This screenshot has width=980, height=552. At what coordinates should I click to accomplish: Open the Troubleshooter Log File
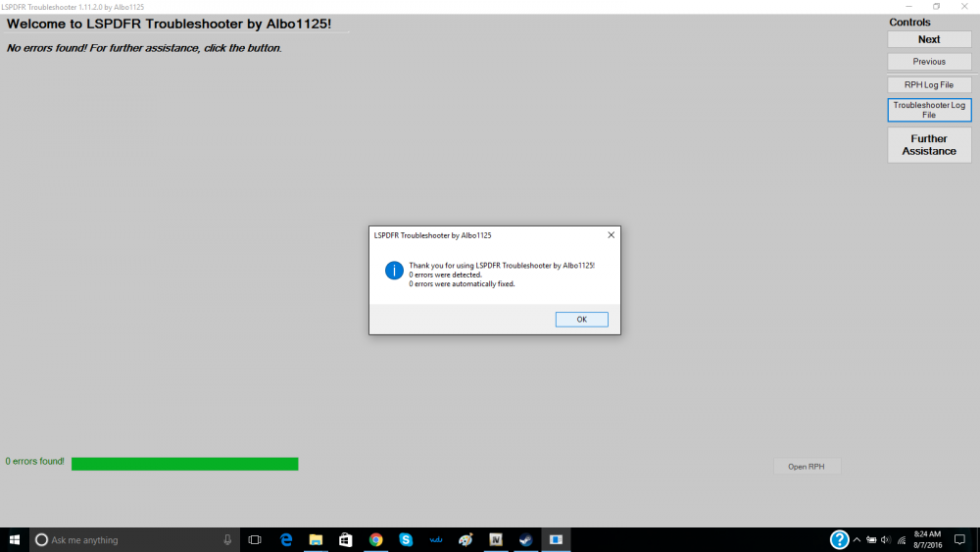pos(929,110)
